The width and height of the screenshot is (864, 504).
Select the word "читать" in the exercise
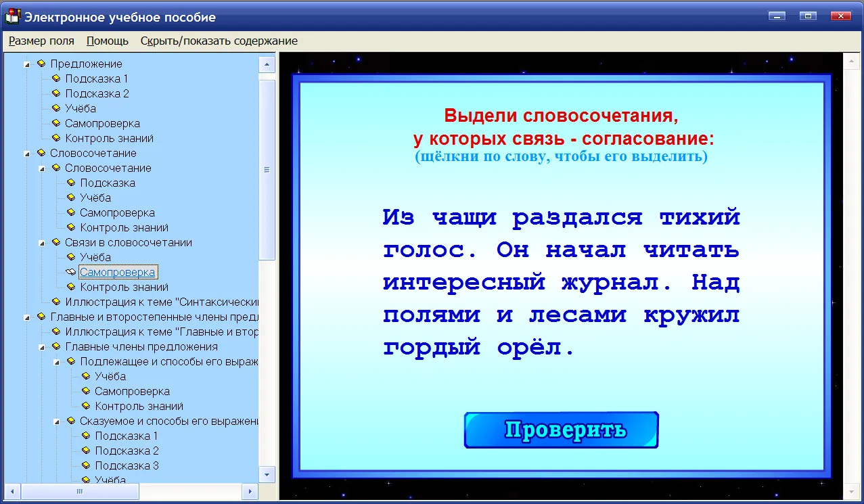(x=691, y=250)
